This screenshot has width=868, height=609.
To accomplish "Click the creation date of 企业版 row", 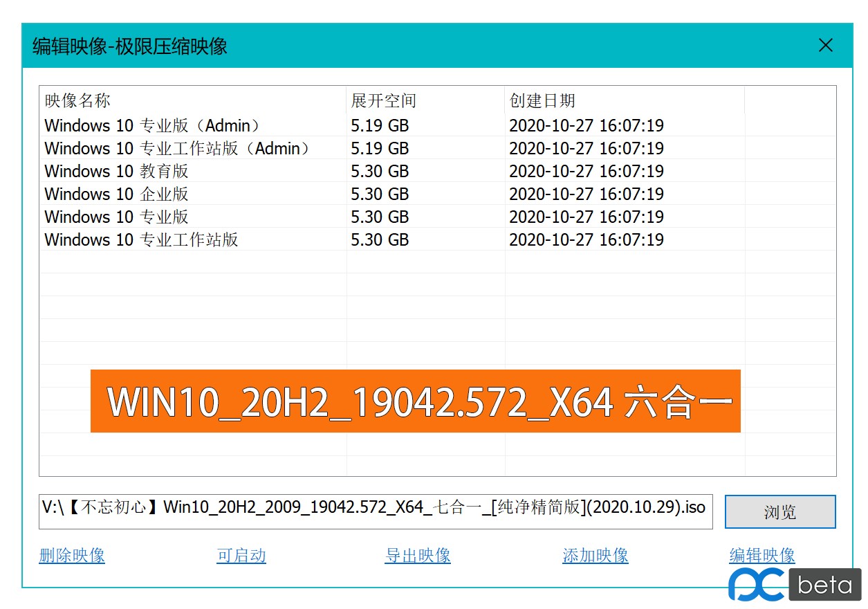I will [587, 194].
